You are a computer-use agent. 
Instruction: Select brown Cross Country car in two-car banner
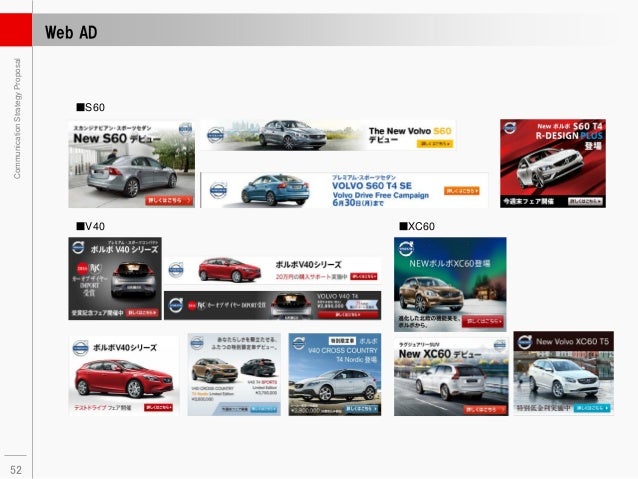tap(215, 370)
